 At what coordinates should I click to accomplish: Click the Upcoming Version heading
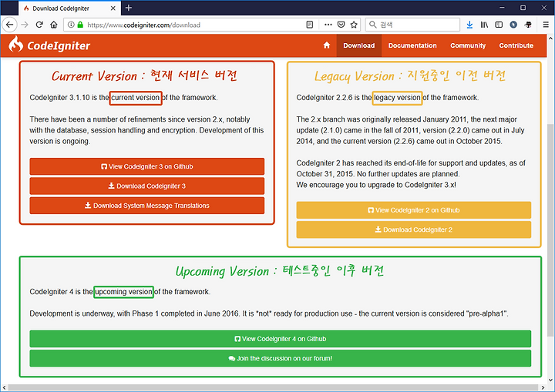click(x=280, y=270)
